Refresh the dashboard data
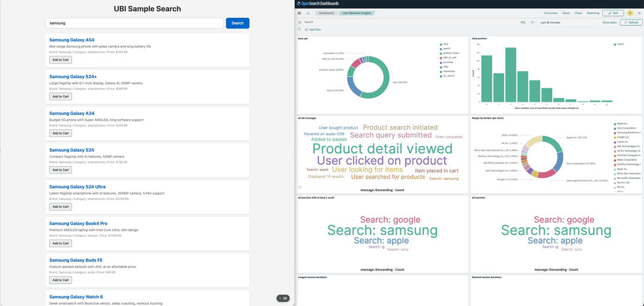644x306 pixels. (x=632, y=22)
